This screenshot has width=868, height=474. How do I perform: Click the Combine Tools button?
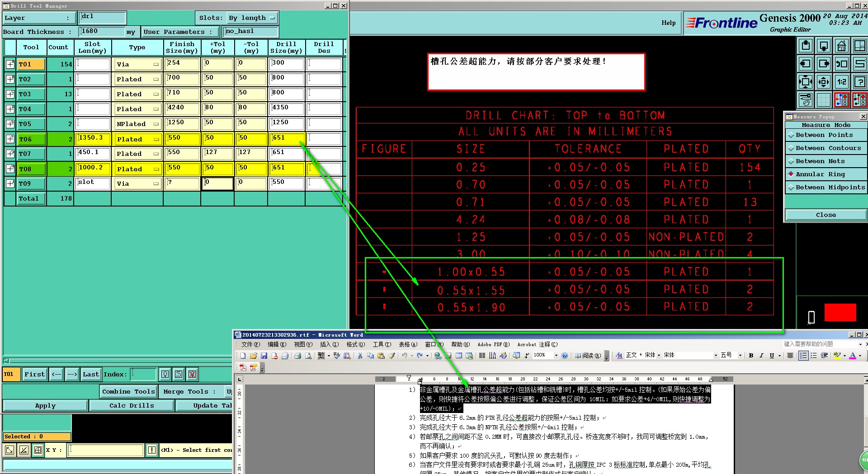[x=128, y=392]
